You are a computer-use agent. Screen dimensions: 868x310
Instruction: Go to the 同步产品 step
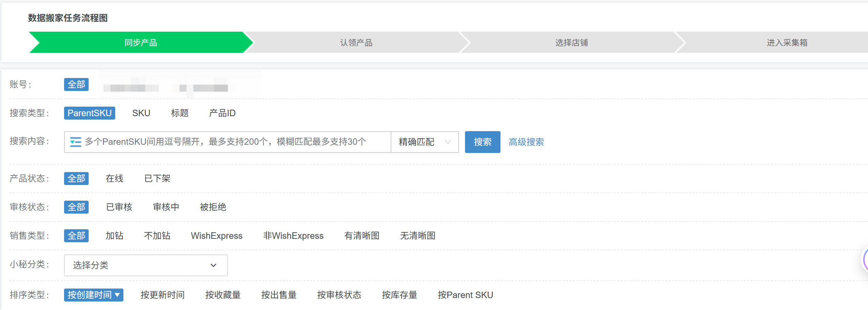pyautogui.click(x=140, y=43)
